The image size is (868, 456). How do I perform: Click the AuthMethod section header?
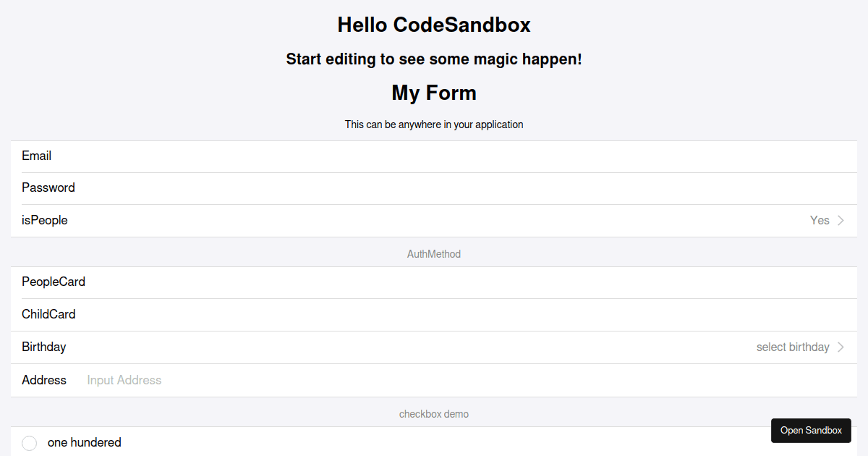tap(434, 254)
